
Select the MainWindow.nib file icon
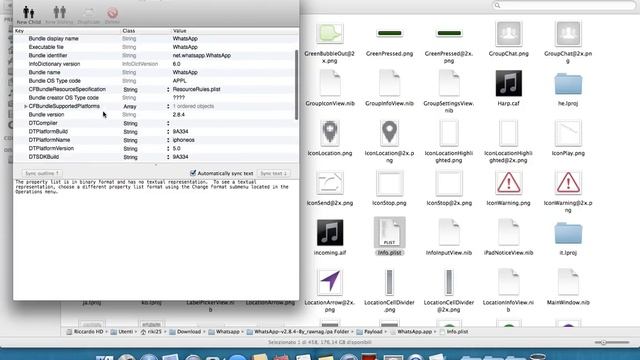click(x=568, y=282)
